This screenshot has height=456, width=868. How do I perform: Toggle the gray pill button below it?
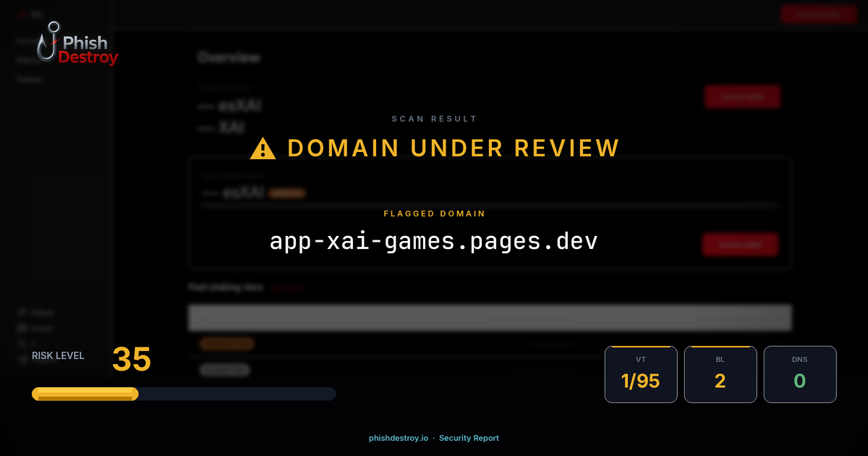[224, 369]
